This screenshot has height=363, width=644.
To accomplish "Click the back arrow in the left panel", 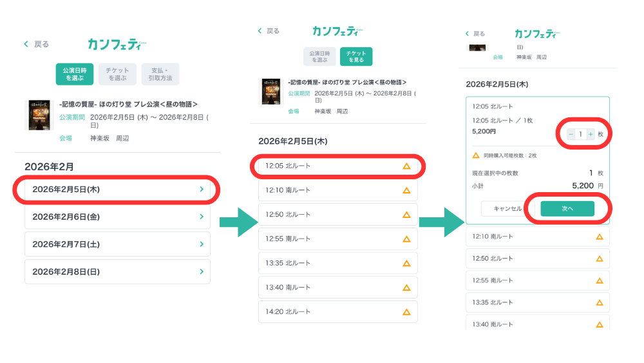I will [x=26, y=44].
